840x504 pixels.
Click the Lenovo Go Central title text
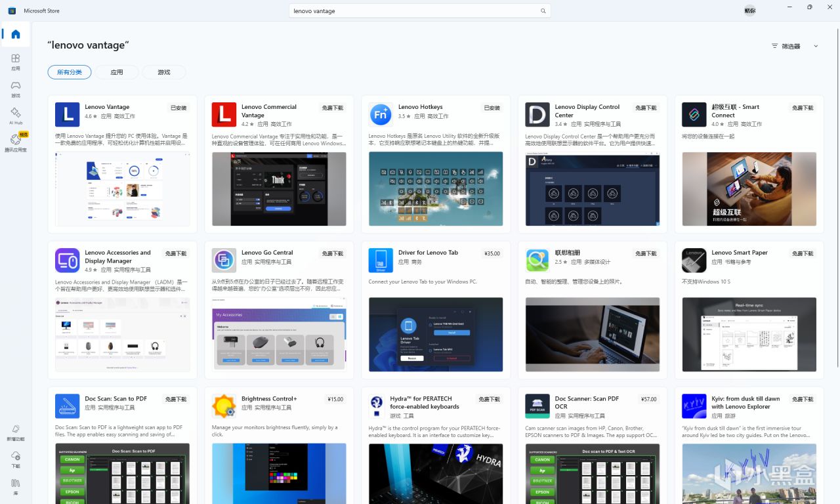coord(267,253)
